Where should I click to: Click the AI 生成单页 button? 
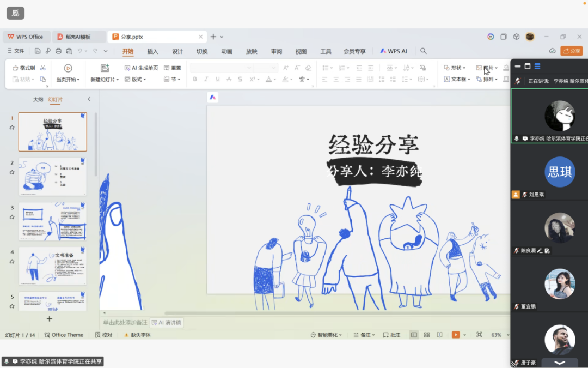141,68
